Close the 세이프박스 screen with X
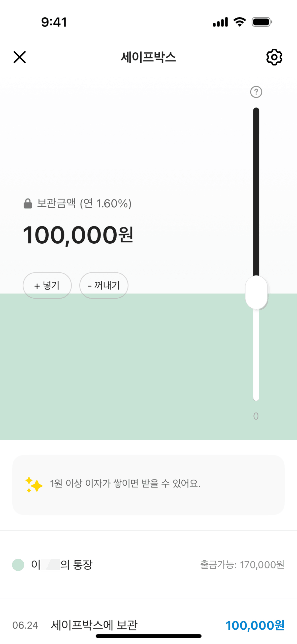The width and height of the screenshot is (297, 644). [x=20, y=57]
